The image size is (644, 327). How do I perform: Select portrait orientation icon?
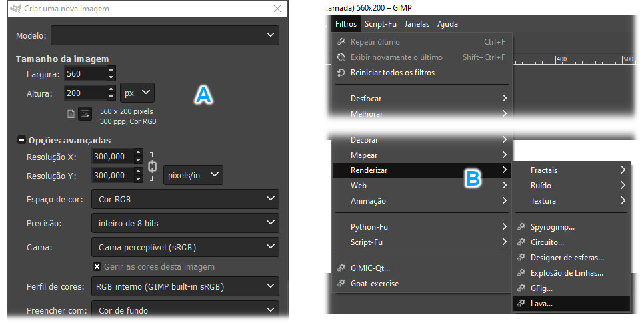point(70,114)
